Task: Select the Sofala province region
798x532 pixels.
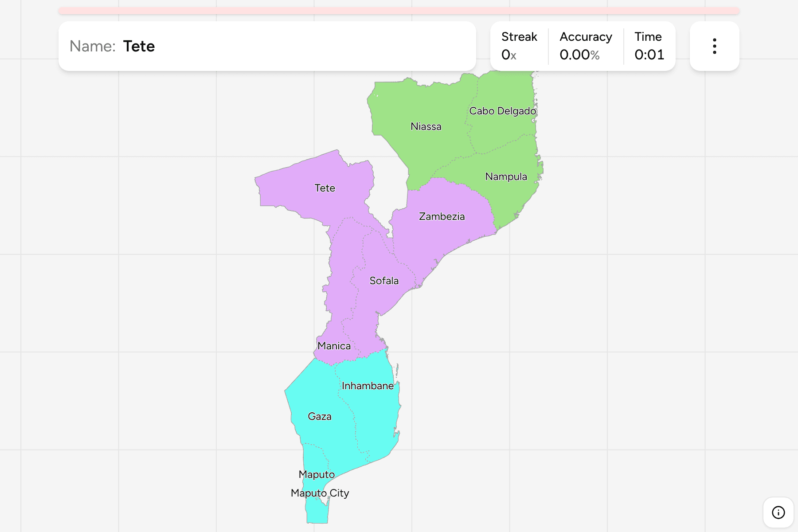Action: tap(384, 281)
